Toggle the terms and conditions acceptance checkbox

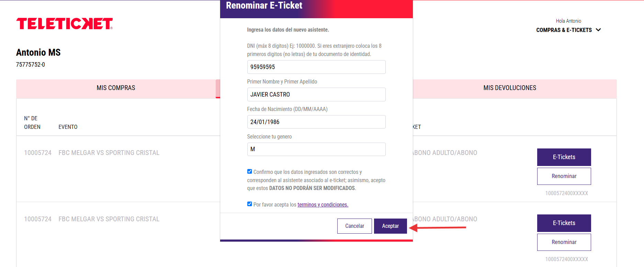tap(250, 204)
